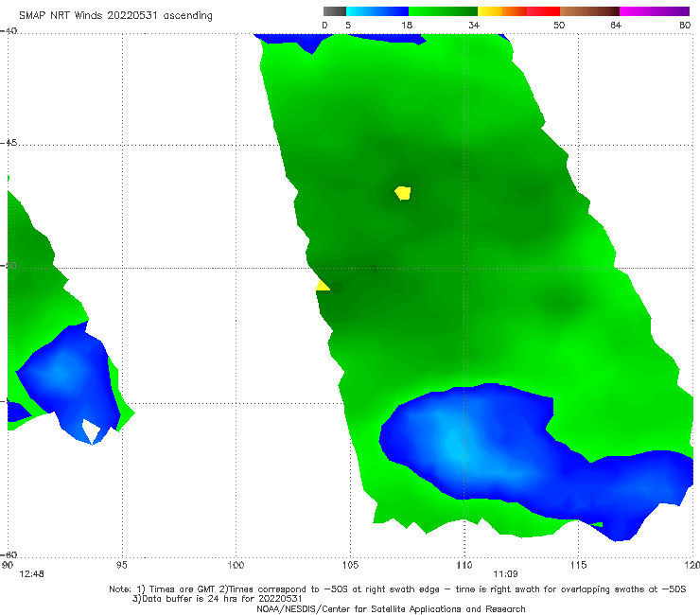Image resolution: width=700 pixels, height=615 pixels.
Task: Click the swath time label '12:48'
Action: (32, 574)
